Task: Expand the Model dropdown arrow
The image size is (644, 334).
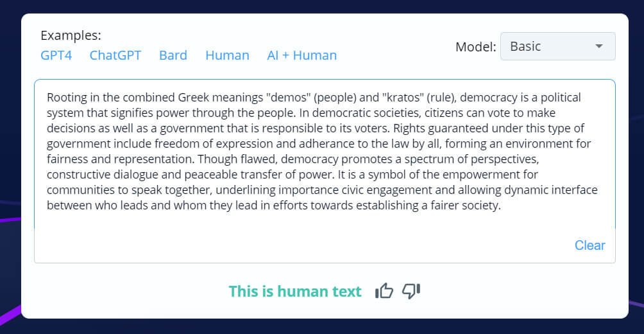Action: tap(599, 46)
